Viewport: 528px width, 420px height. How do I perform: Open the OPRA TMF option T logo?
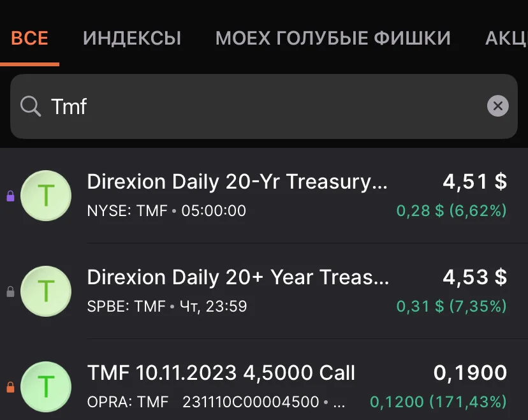pos(46,387)
